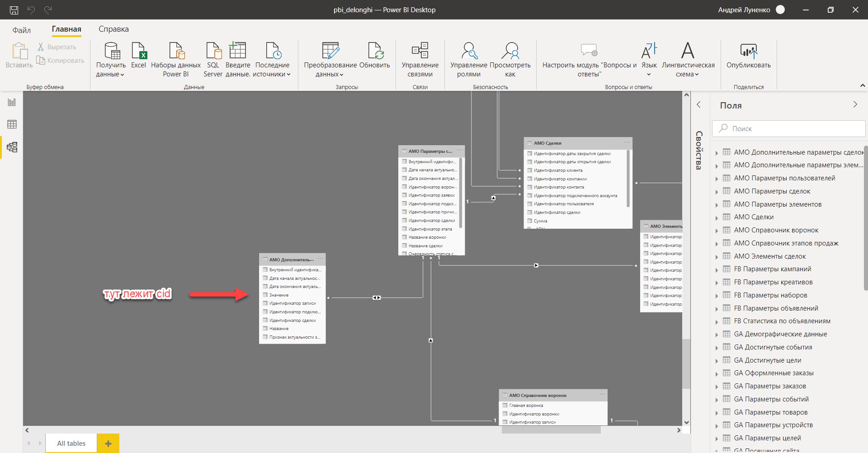Open Управление ролями

(x=469, y=59)
